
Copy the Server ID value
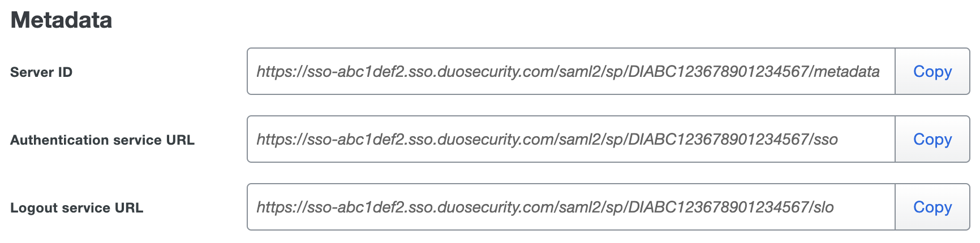(932, 72)
